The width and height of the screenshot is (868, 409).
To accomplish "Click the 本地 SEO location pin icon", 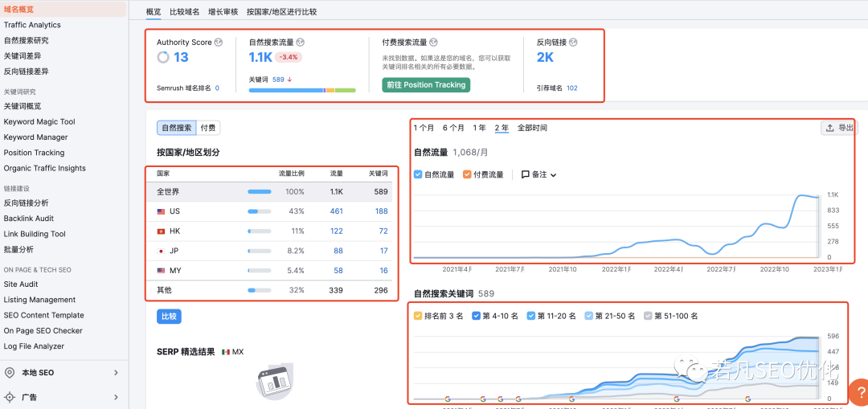I will (10, 373).
